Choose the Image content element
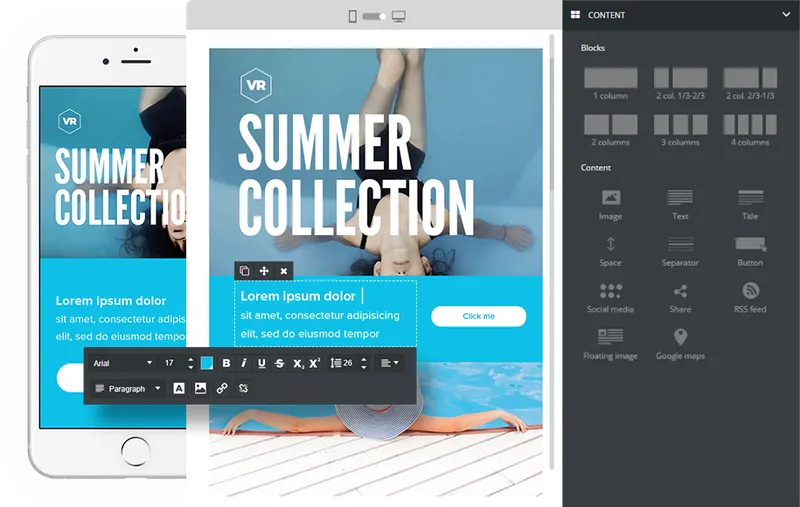Image resolution: width=800 pixels, height=507 pixels. (x=610, y=205)
